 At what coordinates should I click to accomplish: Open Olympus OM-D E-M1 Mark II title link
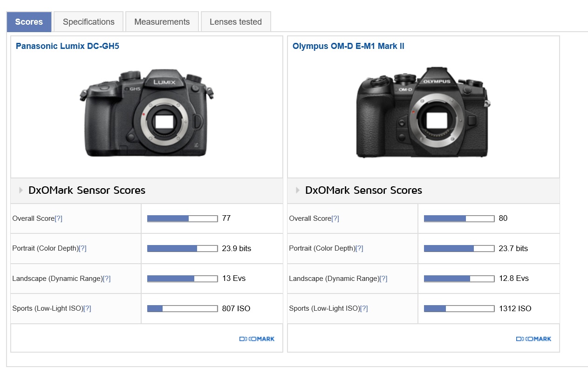click(x=349, y=46)
